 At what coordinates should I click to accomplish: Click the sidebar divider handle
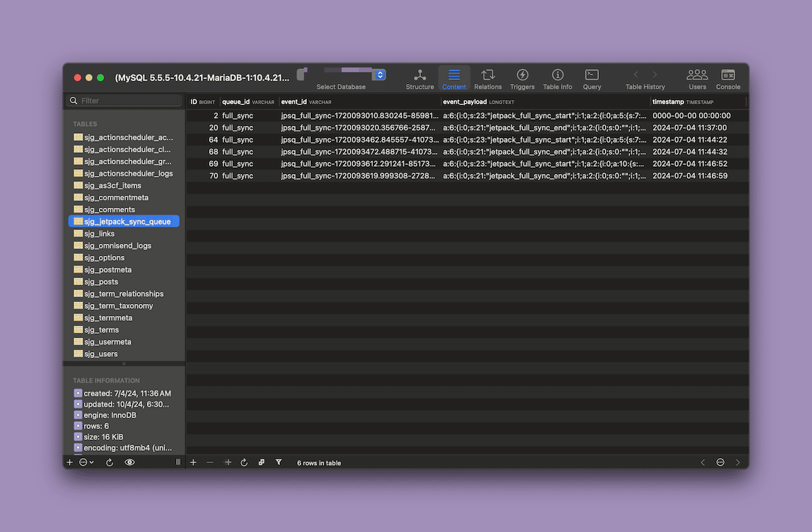click(x=179, y=462)
